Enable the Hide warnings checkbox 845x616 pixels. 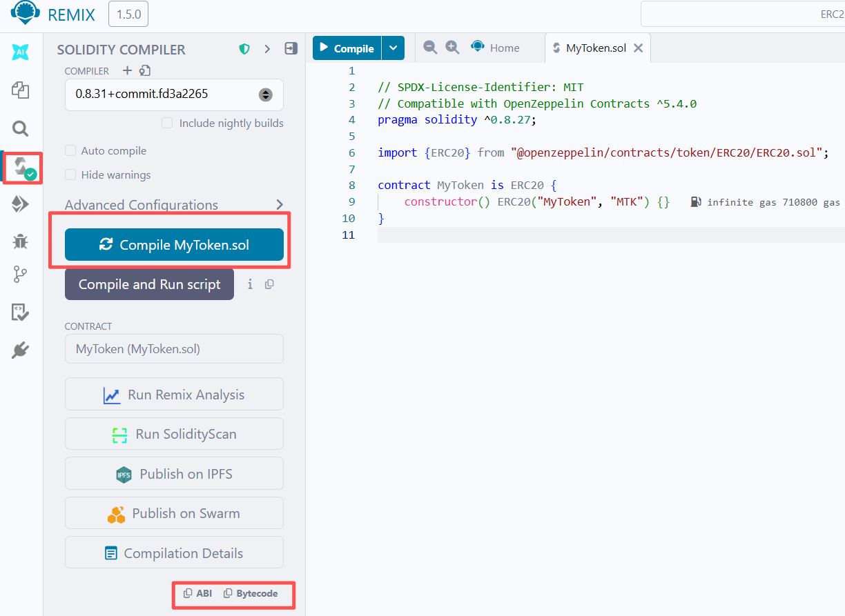[x=70, y=175]
